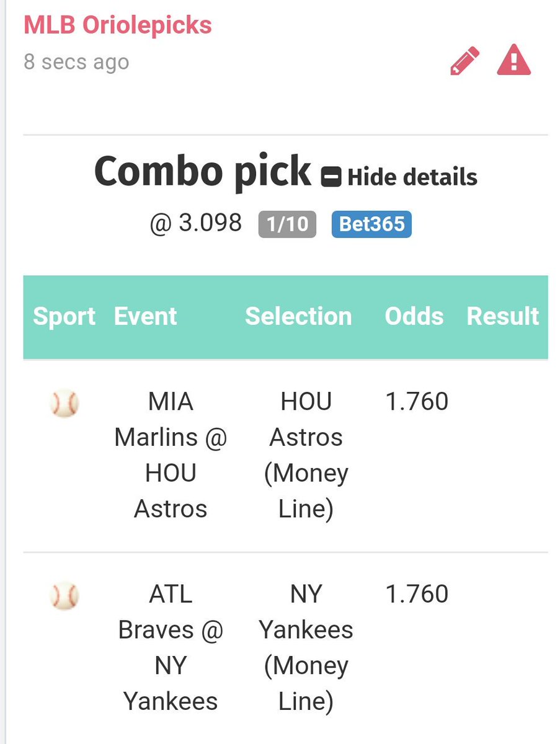
Task: Click the Sport column header
Action: pyautogui.click(x=64, y=316)
